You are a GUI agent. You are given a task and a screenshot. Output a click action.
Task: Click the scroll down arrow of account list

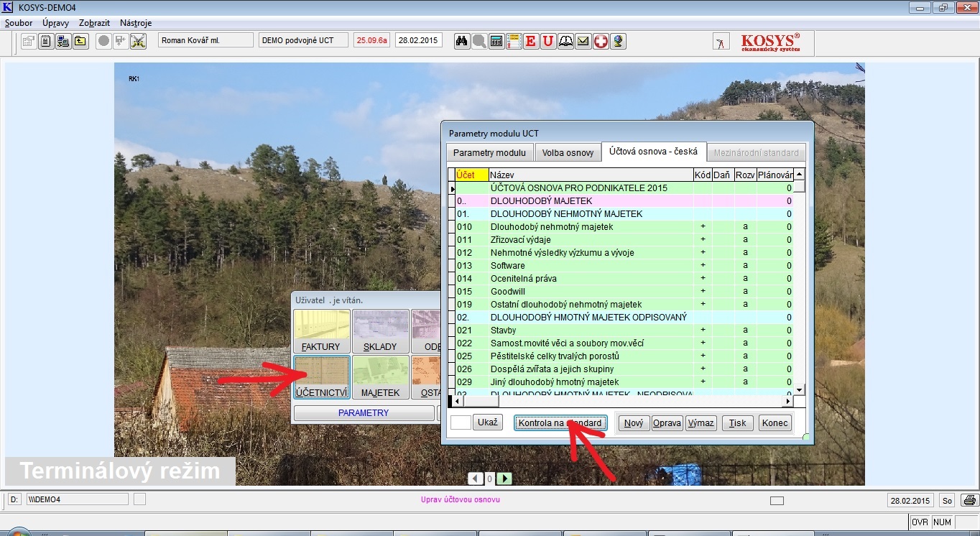pyautogui.click(x=798, y=390)
